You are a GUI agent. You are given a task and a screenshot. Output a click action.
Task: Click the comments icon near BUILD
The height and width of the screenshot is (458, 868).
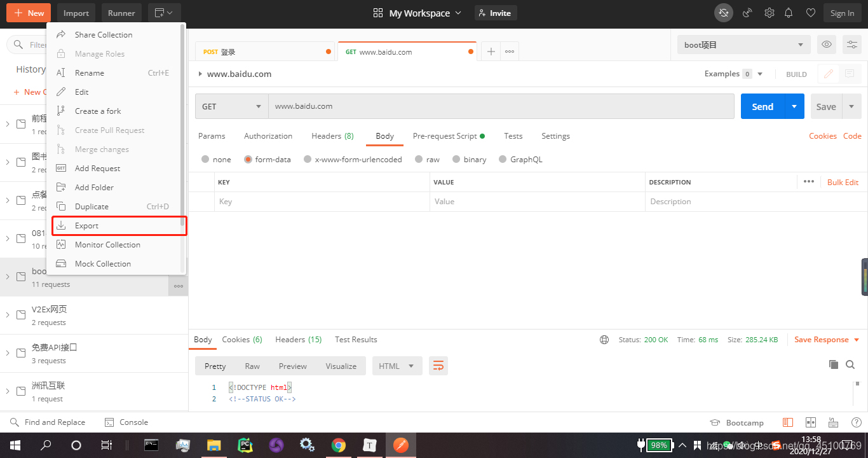849,74
